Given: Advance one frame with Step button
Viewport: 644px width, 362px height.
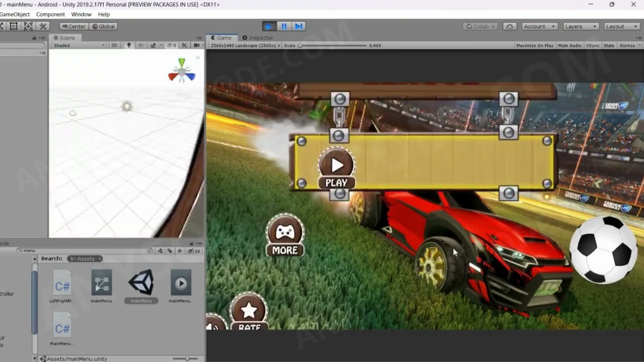Looking at the screenshot, I should coord(298,26).
